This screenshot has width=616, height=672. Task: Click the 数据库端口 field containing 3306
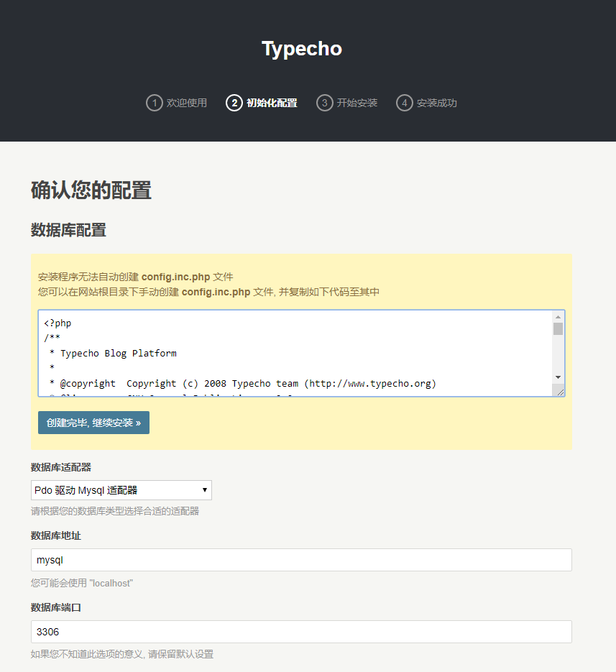pyautogui.click(x=301, y=632)
